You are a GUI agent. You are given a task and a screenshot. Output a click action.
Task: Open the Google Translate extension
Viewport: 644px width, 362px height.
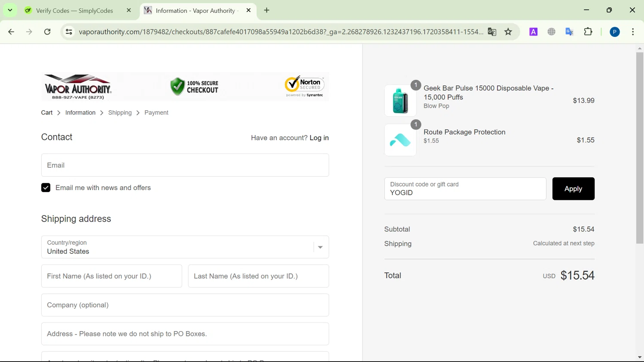[x=570, y=32]
